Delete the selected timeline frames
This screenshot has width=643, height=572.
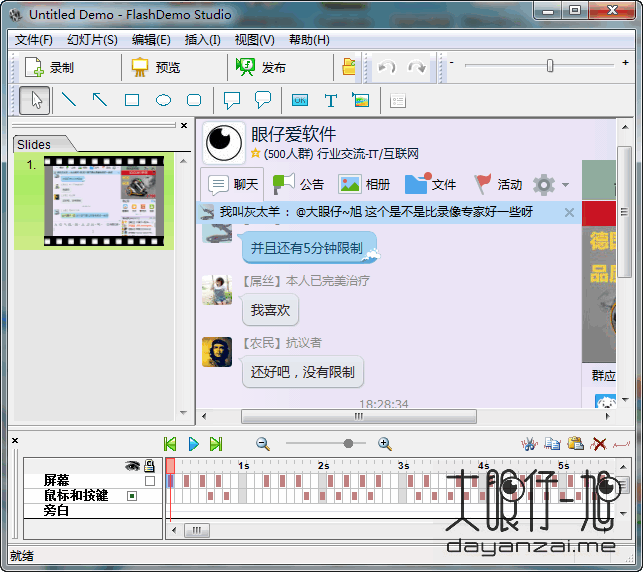click(x=599, y=444)
